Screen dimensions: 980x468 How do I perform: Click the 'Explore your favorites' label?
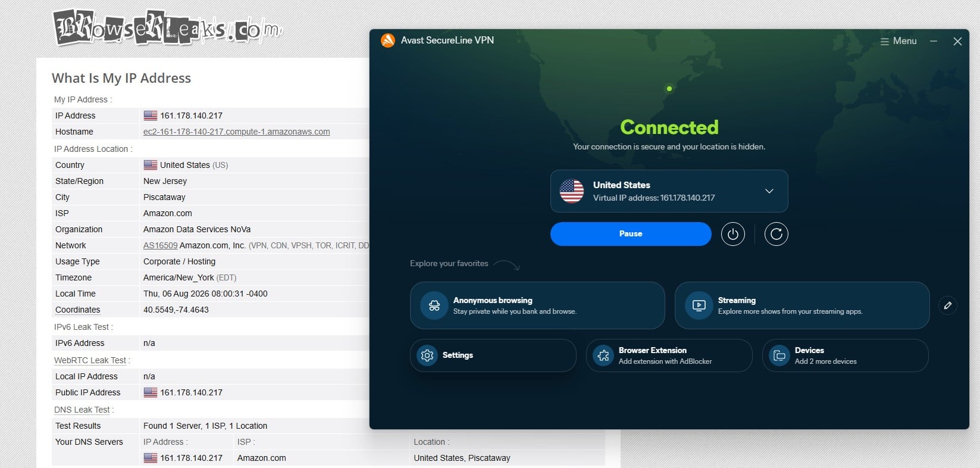click(x=449, y=263)
